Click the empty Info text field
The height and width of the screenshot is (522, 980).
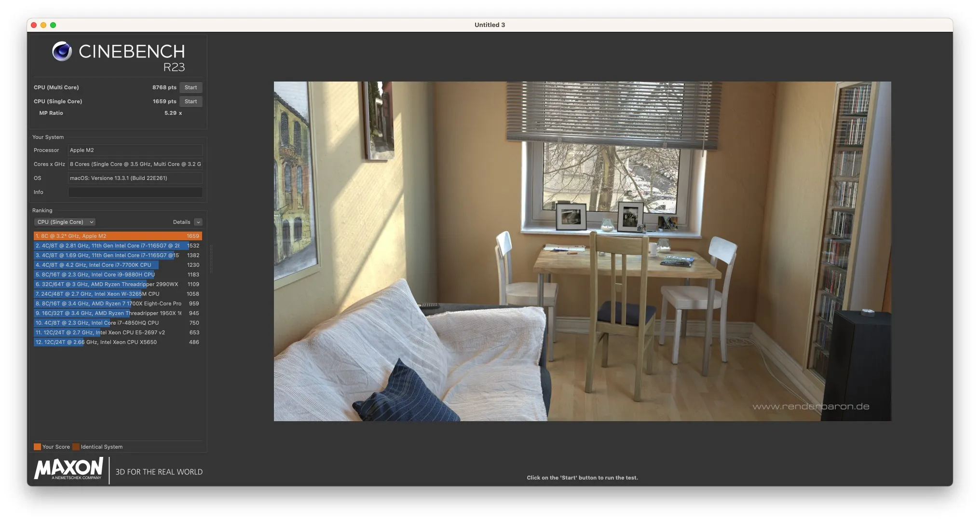coord(135,192)
